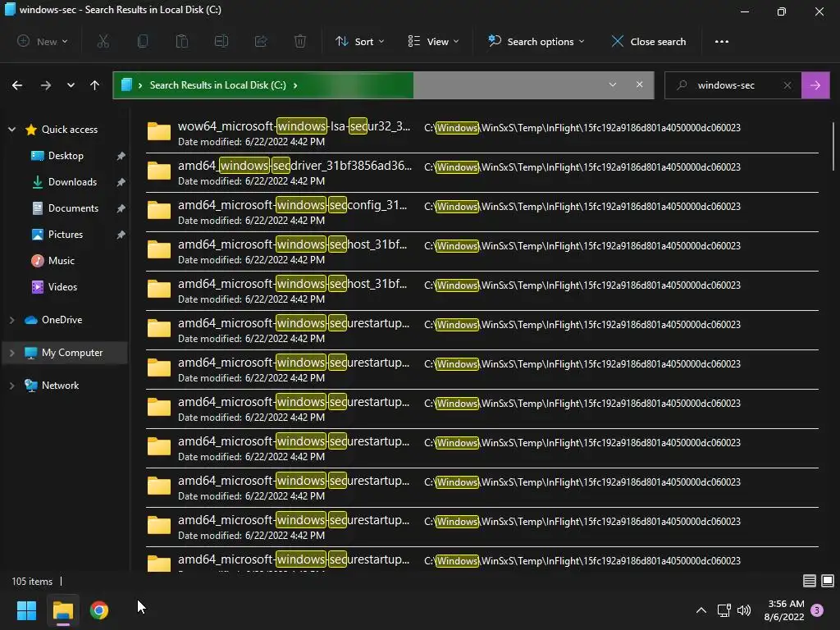This screenshot has width=840, height=630.
Task: Select wow64_microsoft-windows-lsa-secur32 folder
Action: pyautogui.click(x=482, y=133)
